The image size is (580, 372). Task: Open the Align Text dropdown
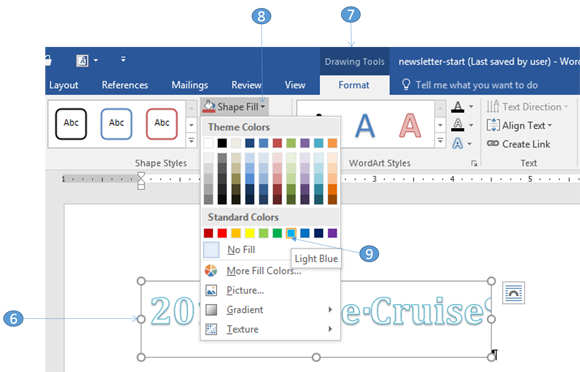519,125
